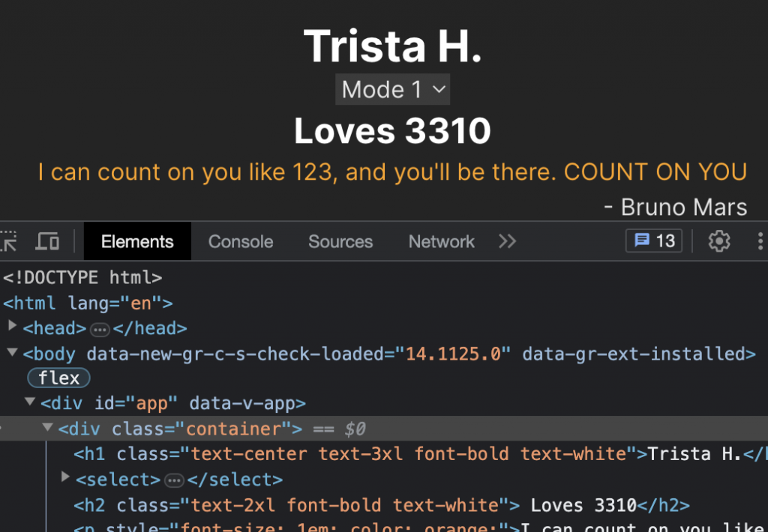This screenshot has width=768, height=532.
Task: Click the "container" class value
Action: tap(233, 429)
